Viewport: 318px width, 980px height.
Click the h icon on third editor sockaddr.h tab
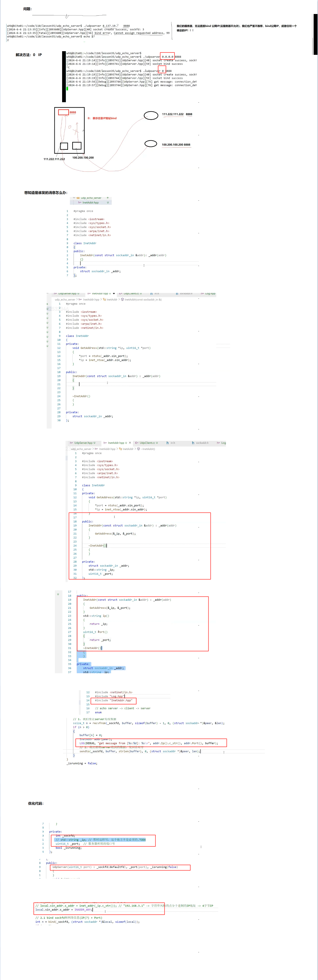click(x=193, y=443)
